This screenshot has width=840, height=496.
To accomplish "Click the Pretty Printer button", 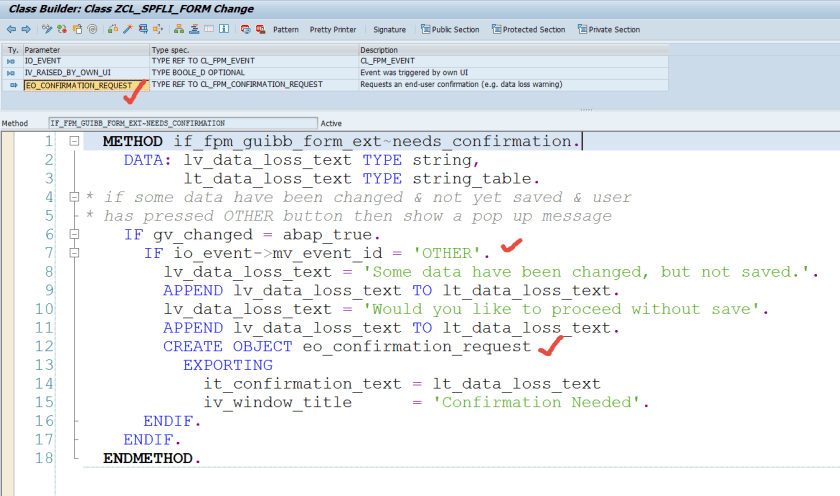I will (333, 30).
